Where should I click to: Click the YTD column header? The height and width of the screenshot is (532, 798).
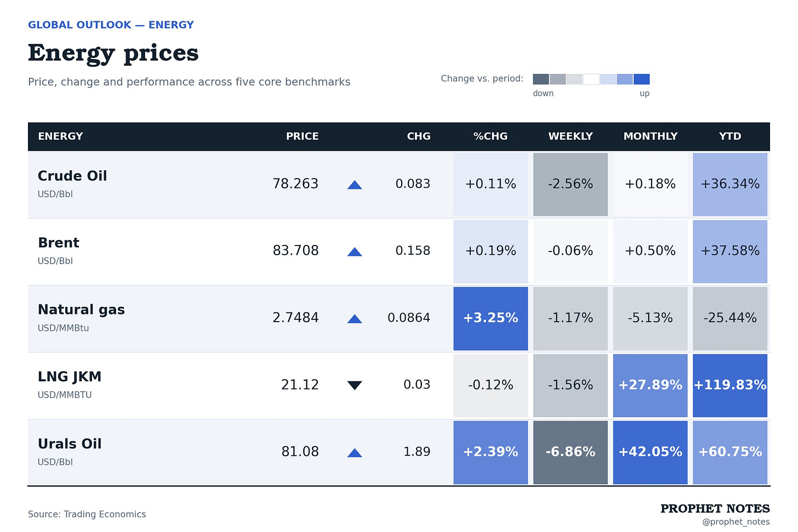pyautogui.click(x=730, y=136)
